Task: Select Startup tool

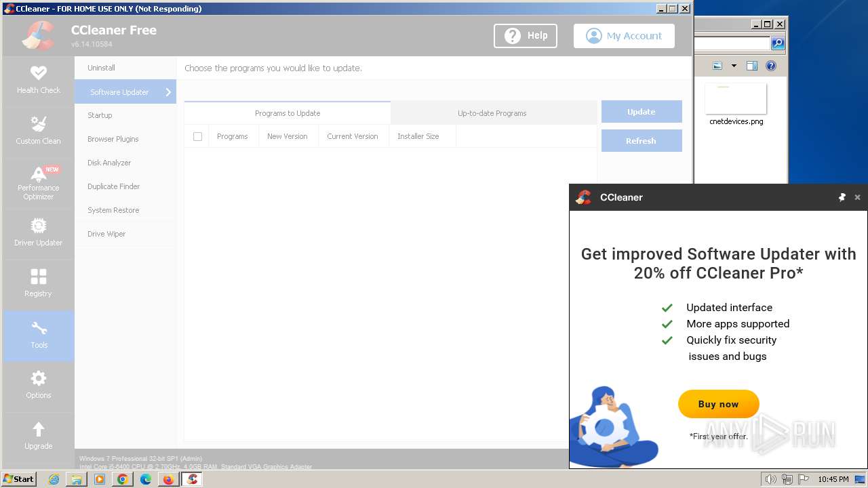Action: 125,115
